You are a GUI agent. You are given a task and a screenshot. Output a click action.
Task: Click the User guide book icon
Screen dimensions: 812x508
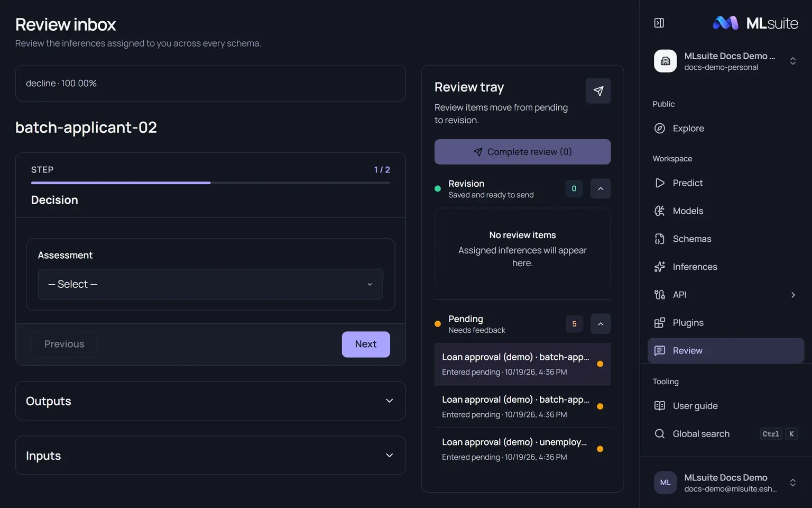pyautogui.click(x=660, y=406)
